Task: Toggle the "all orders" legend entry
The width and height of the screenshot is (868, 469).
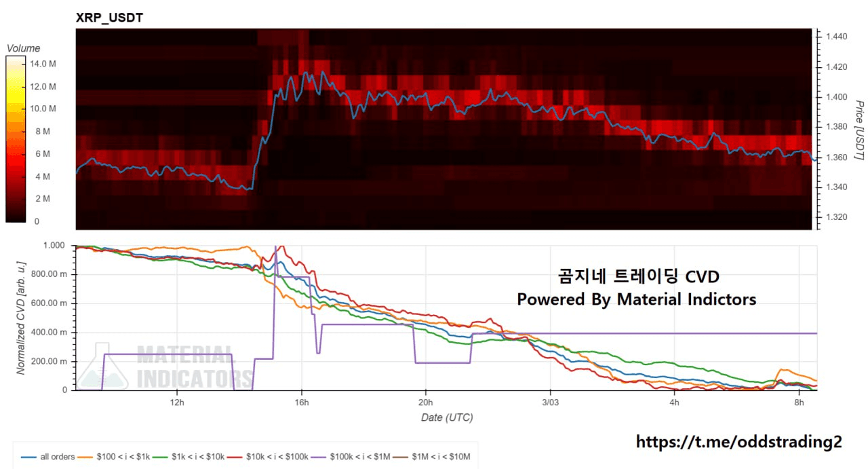Action: (47, 457)
